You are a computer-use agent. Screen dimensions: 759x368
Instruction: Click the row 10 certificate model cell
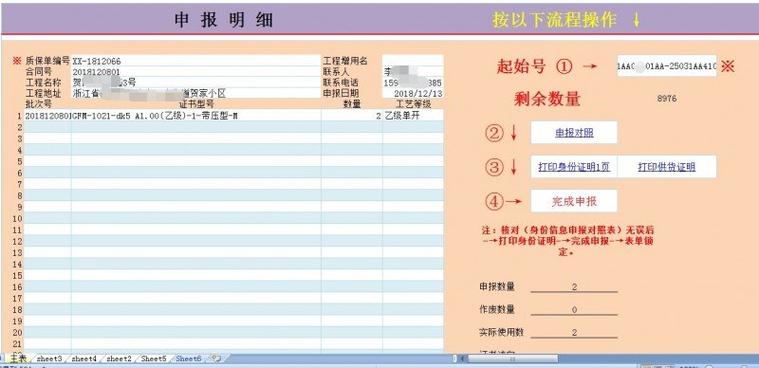click(x=196, y=218)
